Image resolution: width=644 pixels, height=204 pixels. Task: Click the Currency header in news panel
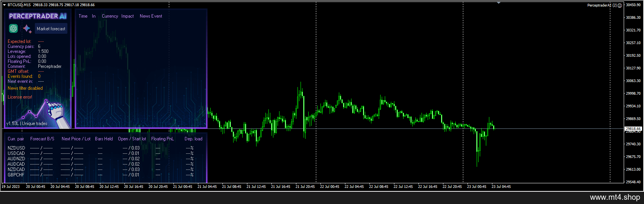[110, 16]
